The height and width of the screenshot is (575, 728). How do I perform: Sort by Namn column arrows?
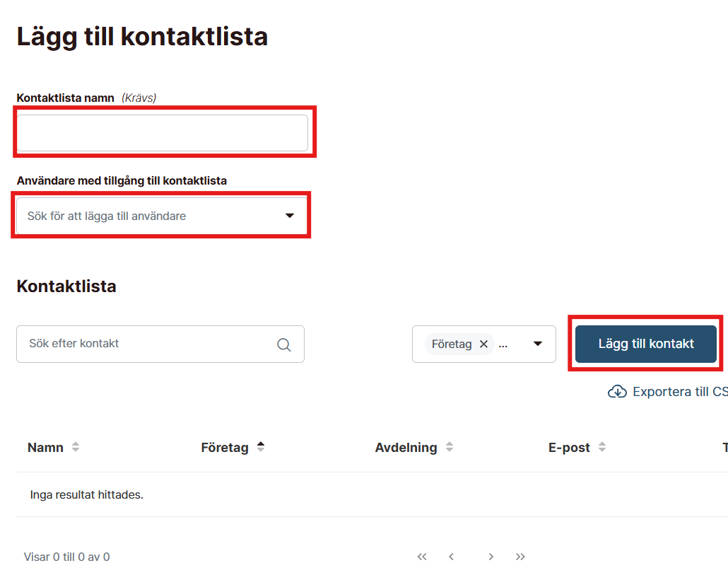point(76,448)
